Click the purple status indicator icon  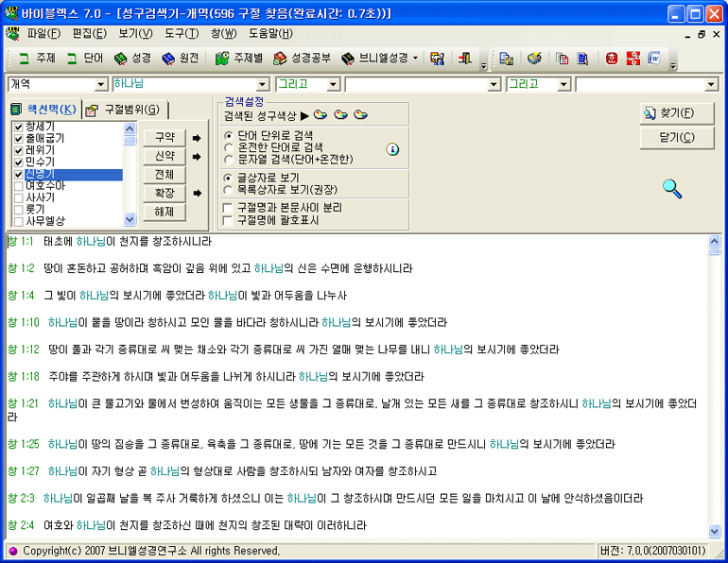point(13,551)
